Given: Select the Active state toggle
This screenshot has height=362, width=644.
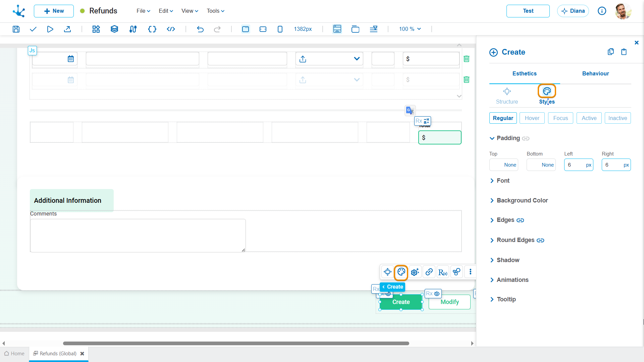Looking at the screenshot, I should (x=589, y=118).
